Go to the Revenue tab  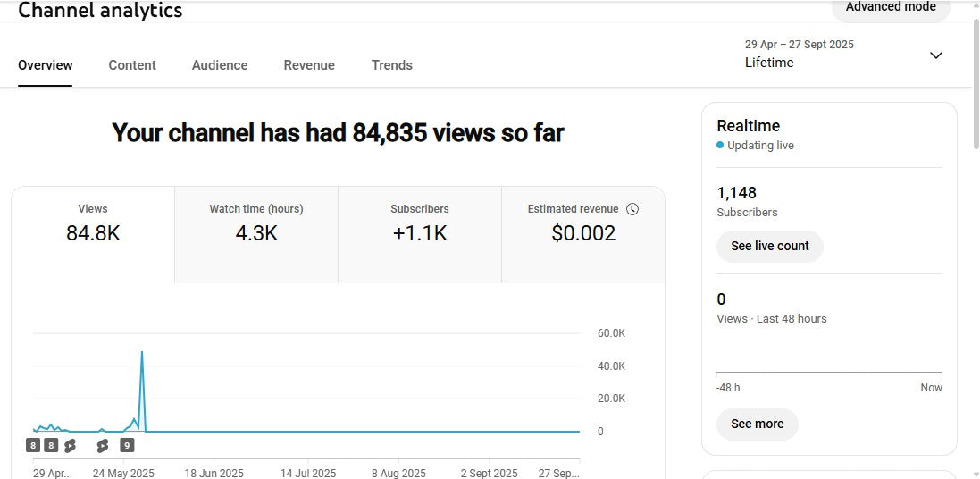[309, 65]
